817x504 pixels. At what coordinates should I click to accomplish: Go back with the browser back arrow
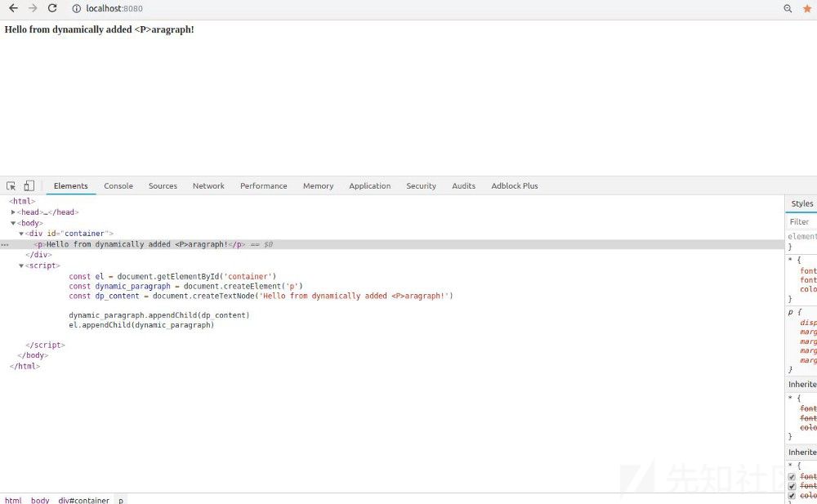[14, 8]
